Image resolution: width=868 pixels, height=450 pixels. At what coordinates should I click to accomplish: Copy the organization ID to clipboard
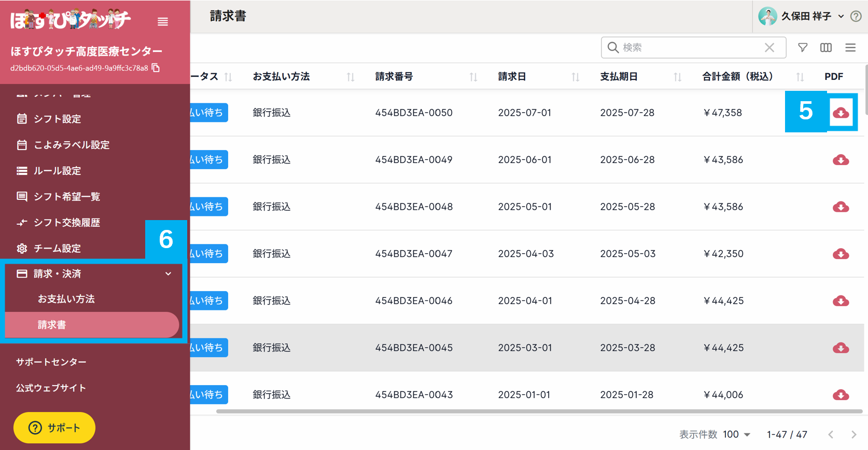click(x=156, y=68)
